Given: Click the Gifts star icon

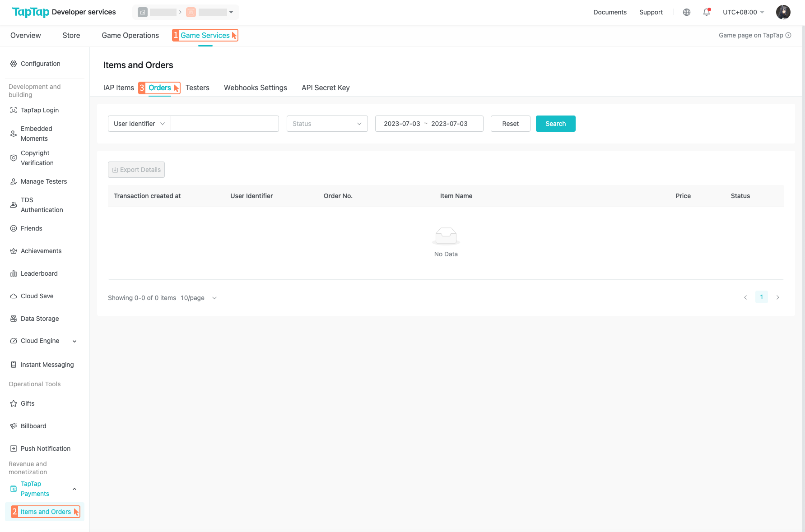Looking at the screenshot, I should [14, 403].
